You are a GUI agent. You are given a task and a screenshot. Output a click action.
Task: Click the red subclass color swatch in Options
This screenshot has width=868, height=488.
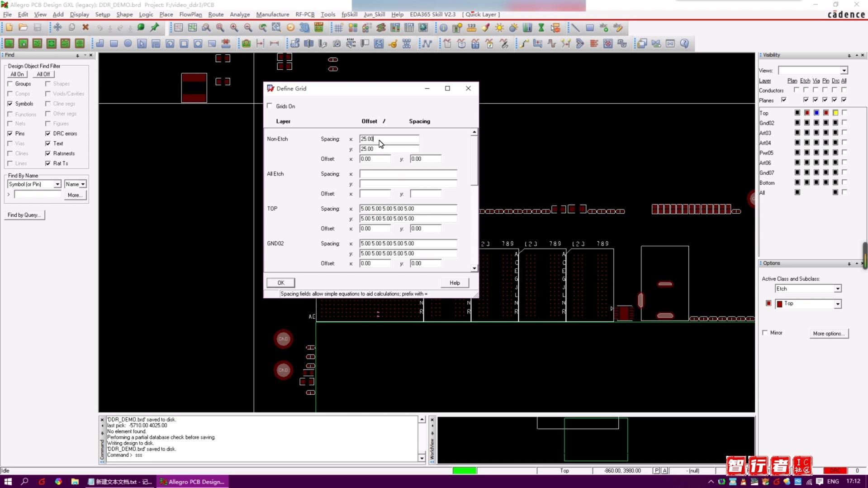[x=768, y=303]
